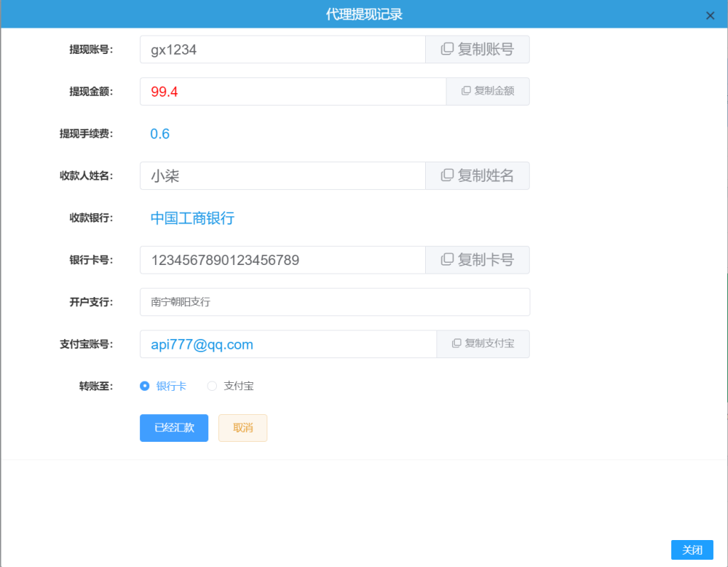
Task: Hit the 复制支付宝 copy button
Action: point(483,344)
